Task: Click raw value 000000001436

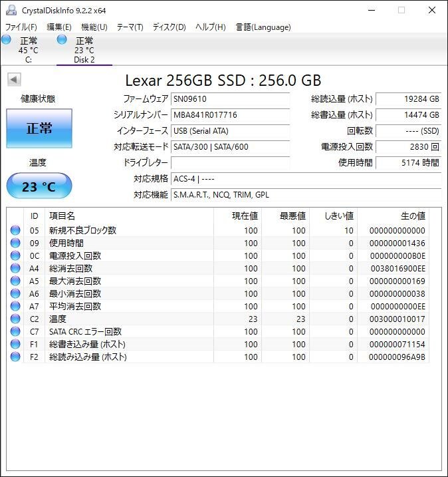Action: 397,243
